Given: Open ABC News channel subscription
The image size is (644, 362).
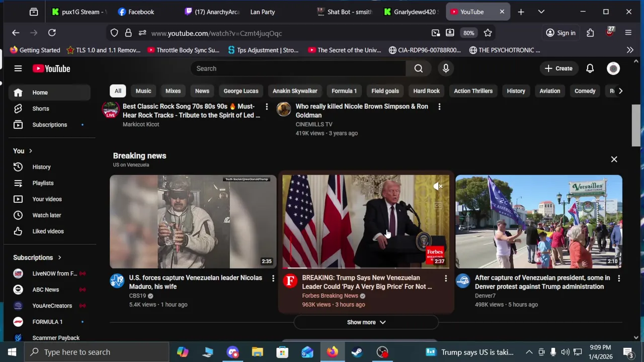Looking at the screenshot, I should click(49, 290).
